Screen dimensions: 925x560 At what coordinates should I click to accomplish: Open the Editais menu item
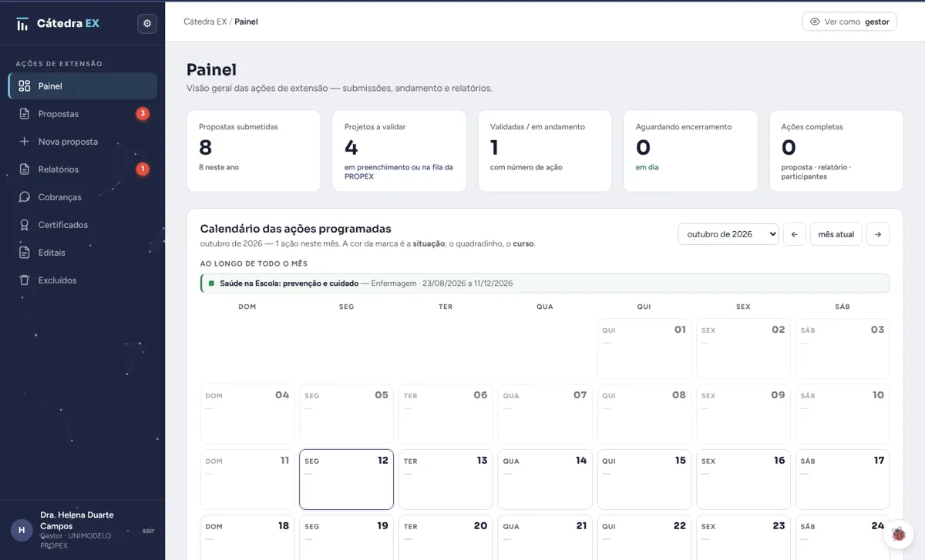(82, 253)
